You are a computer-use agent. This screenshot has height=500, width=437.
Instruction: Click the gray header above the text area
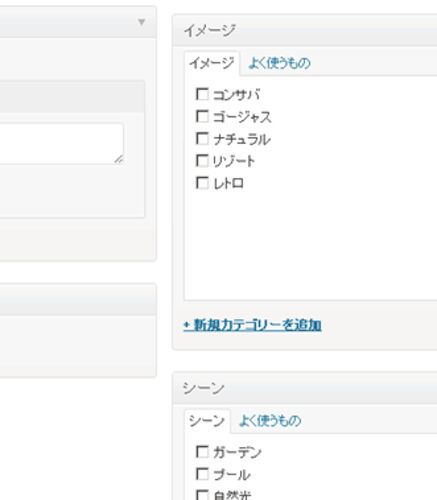pyautogui.click(x=72, y=97)
